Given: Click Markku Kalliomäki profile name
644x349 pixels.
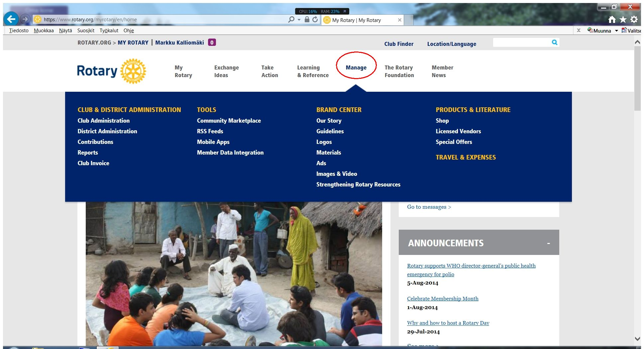Looking at the screenshot, I should pos(179,43).
